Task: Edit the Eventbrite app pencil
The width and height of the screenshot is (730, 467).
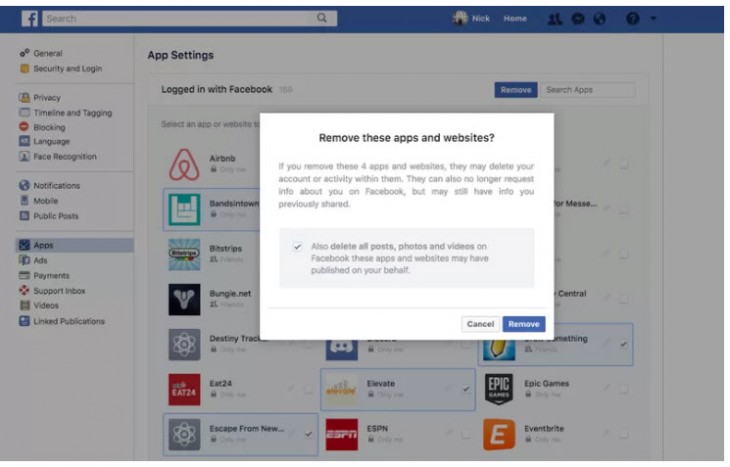Action: coord(606,433)
